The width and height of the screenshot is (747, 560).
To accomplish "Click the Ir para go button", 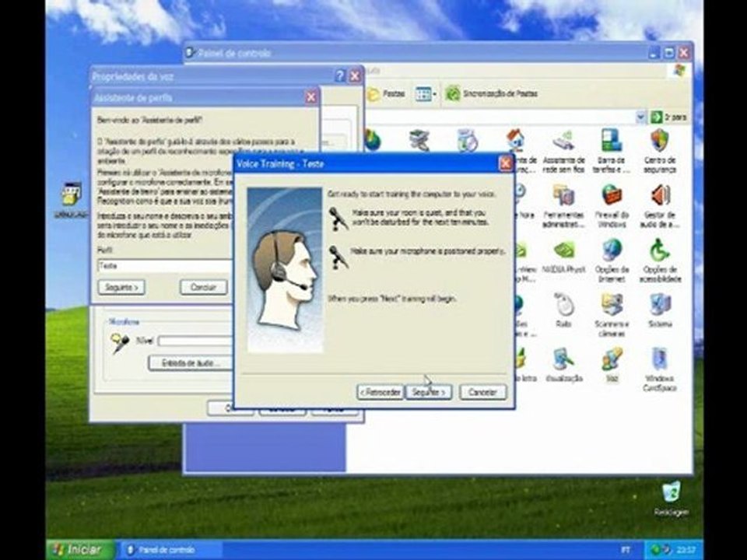I will (x=668, y=117).
